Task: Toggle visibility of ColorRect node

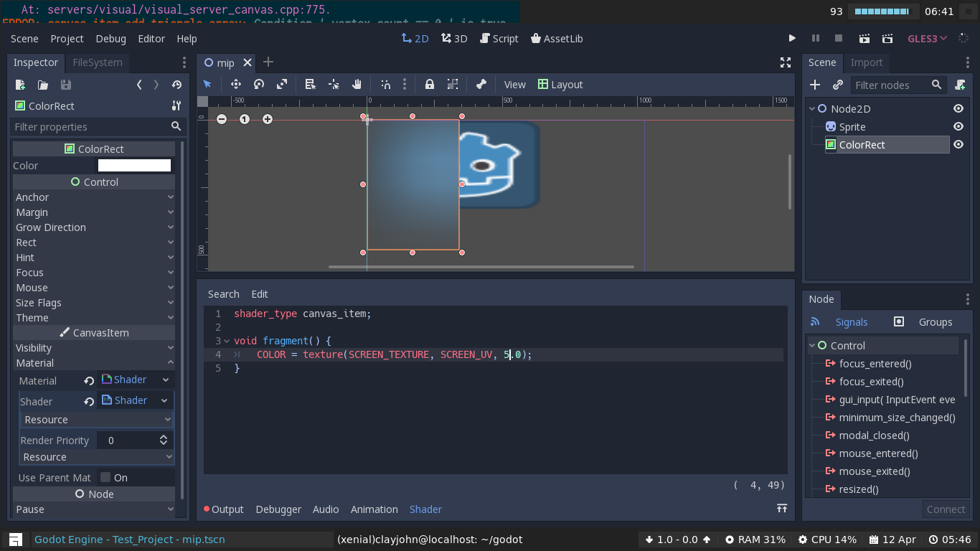Action: (958, 144)
